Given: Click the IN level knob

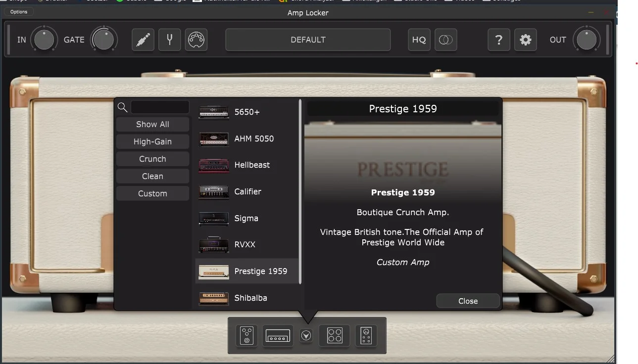Looking at the screenshot, I should (x=44, y=40).
